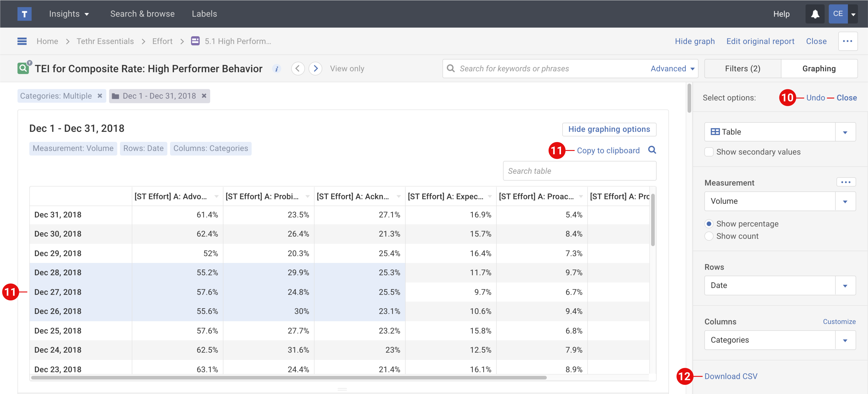The image size is (868, 394).
Task: Switch to the Filters (2) tab
Action: tap(742, 69)
